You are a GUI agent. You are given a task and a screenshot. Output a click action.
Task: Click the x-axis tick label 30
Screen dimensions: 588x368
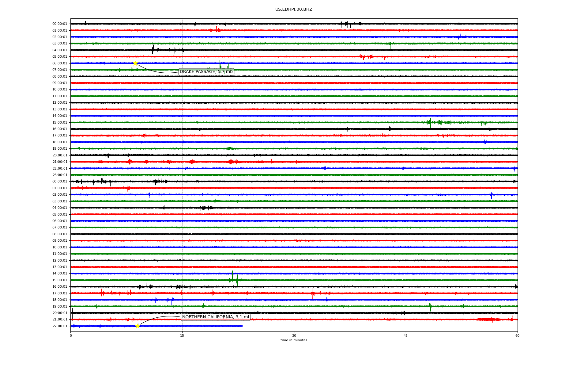pos(294,335)
